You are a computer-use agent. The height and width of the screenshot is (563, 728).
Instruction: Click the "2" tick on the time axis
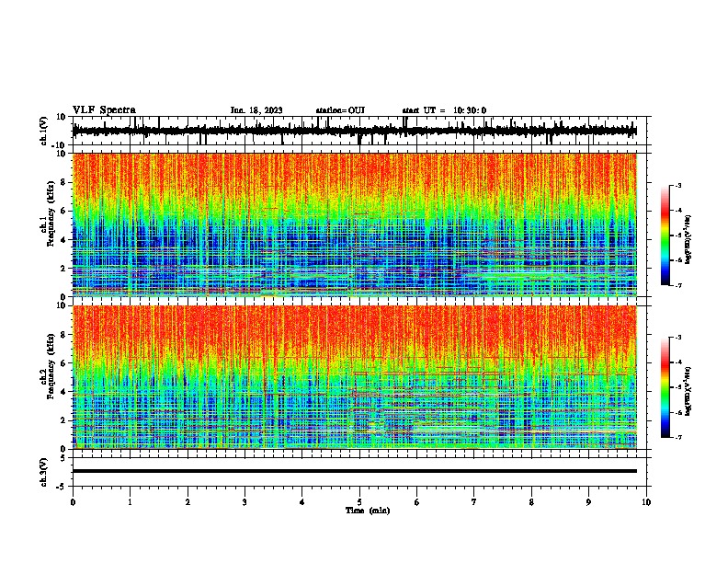pos(188,502)
